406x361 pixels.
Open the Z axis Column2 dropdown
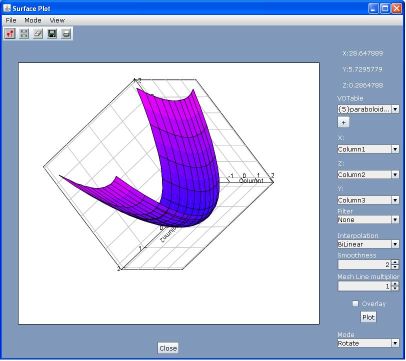coord(368,174)
